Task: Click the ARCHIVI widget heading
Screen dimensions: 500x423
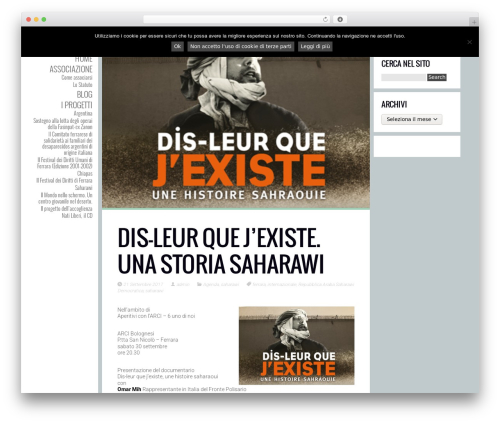Action: 394,105
